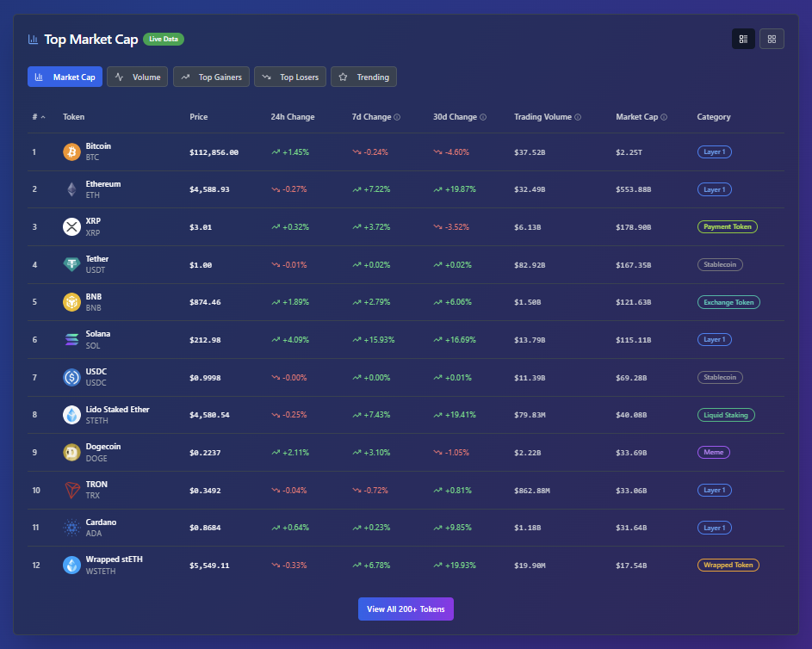This screenshot has width=812, height=649.
Task: Show the Trending tab
Action: pyautogui.click(x=363, y=77)
